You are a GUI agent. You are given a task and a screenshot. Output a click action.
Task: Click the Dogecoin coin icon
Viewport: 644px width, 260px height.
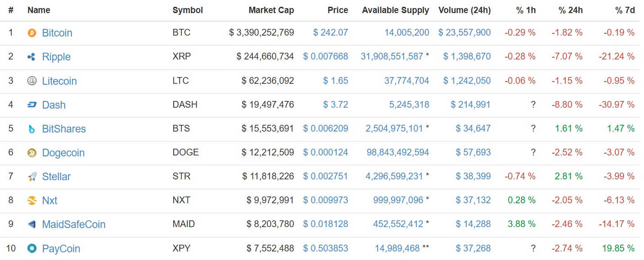(x=32, y=153)
